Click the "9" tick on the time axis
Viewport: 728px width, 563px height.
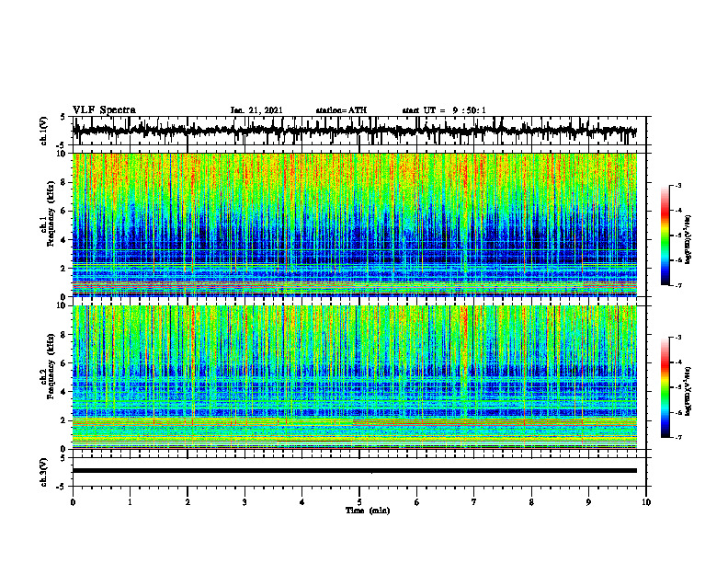click(x=588, y=502)
